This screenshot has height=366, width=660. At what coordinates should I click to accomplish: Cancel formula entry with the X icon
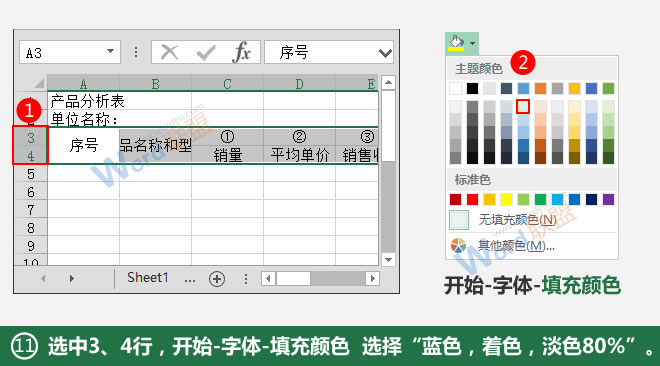170,52
